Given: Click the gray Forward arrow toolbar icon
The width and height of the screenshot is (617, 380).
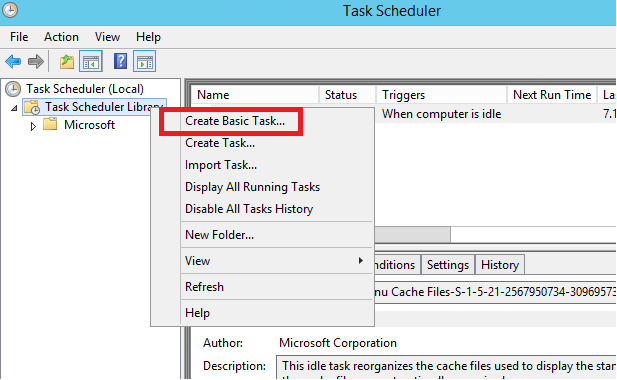Looking at the screenshot, I should click(36, 62).
